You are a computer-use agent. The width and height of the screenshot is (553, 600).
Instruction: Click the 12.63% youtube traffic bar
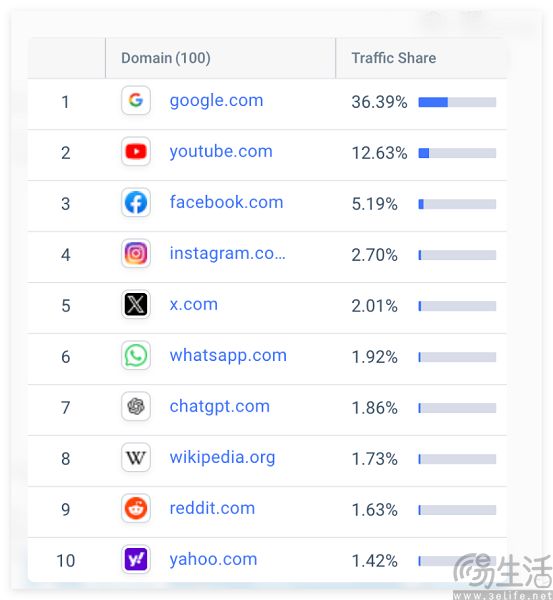click(x=457, y=153)
